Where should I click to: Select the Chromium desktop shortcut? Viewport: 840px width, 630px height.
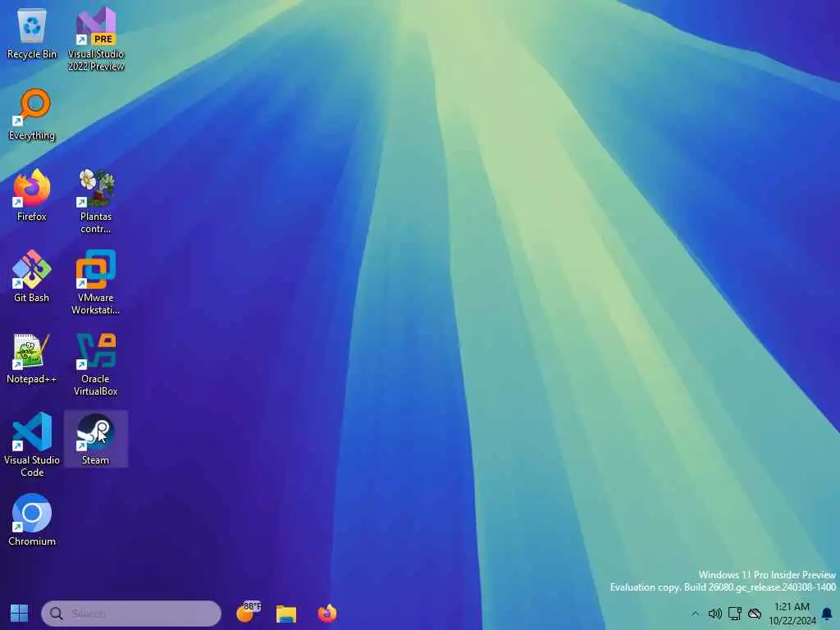point(32,520)
